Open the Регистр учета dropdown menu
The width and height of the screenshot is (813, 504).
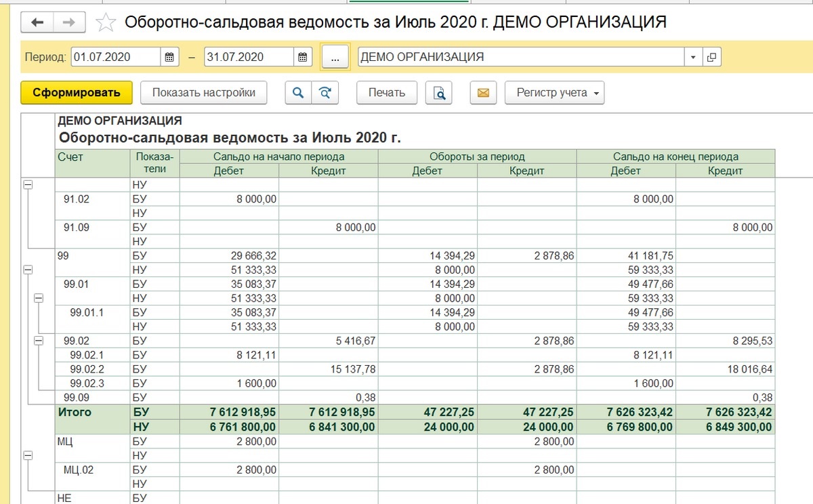coord(554,93)
